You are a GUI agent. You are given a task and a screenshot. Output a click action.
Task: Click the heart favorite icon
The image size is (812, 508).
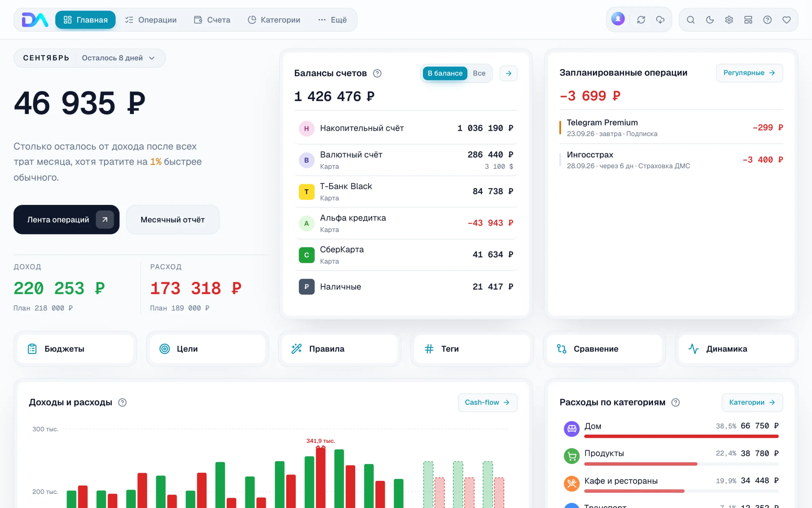tap(786, 20)
